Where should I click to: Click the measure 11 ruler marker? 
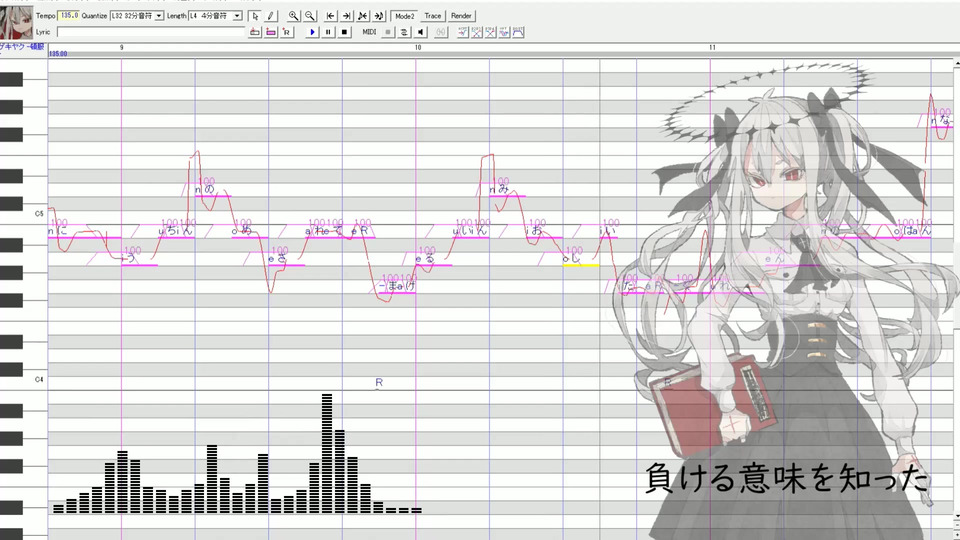pyautogui.click(x=712, y=47)
